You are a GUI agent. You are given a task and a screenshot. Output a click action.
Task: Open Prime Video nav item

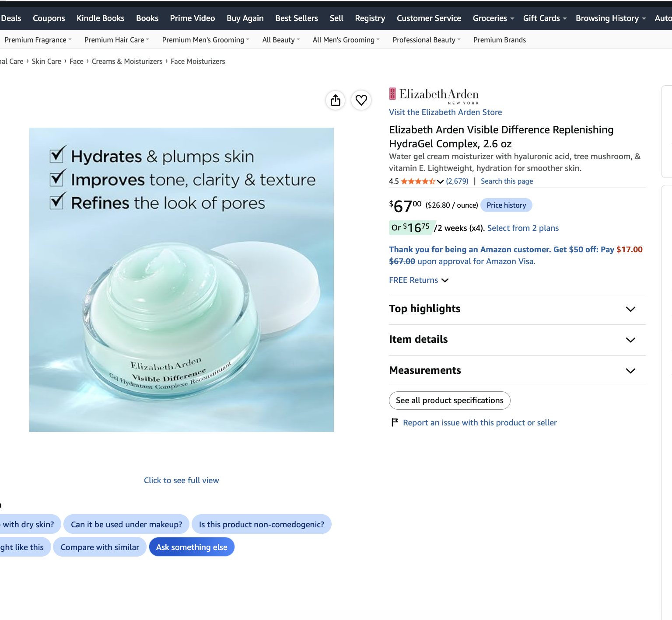192,18
